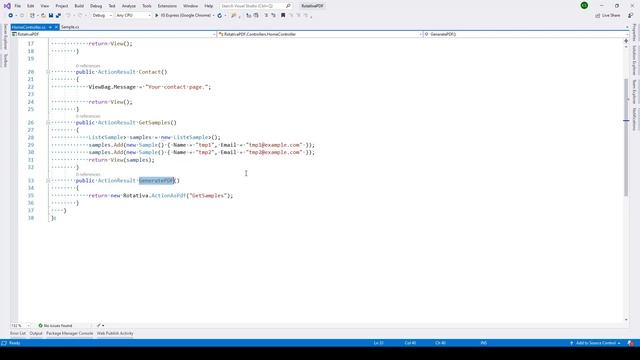Image resolution: width=640 pixels, height=360 pixels.
Task: Click Add to Source Control
Action: 595,343
